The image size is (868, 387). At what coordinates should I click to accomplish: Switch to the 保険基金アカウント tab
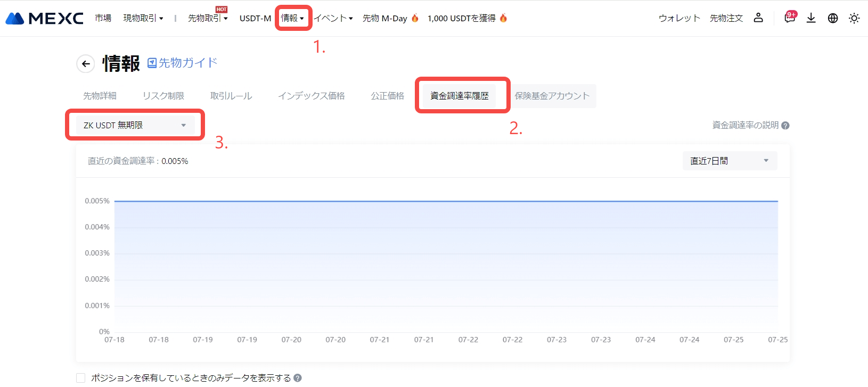tap(552, 96)
